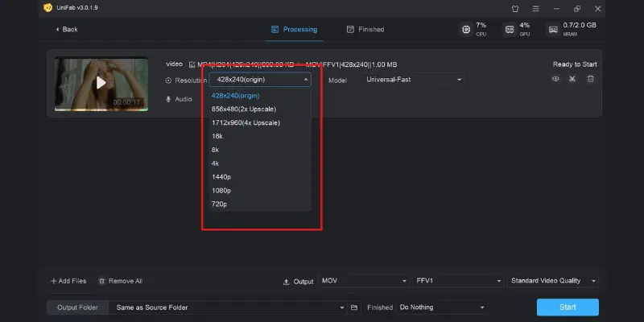Viewport: 644px width, 322px height.
Task: Select 428x240(origin) from the resolution list
Action: point(260,95)
